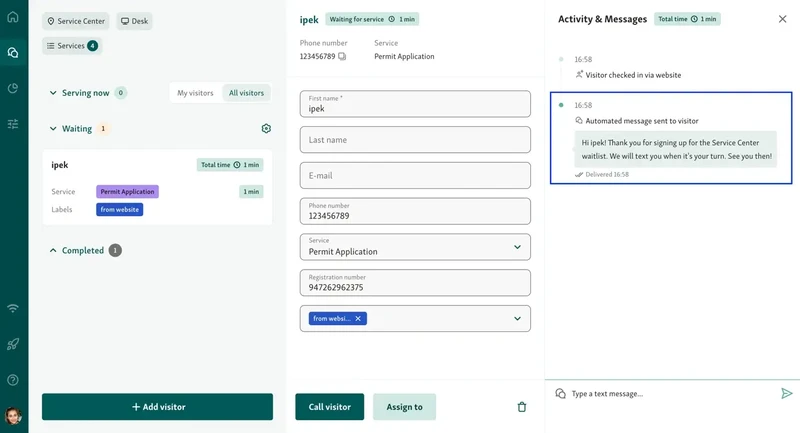Switch to the My visitors tab
The image size is (800, 433).
click(x=195, y=93)
